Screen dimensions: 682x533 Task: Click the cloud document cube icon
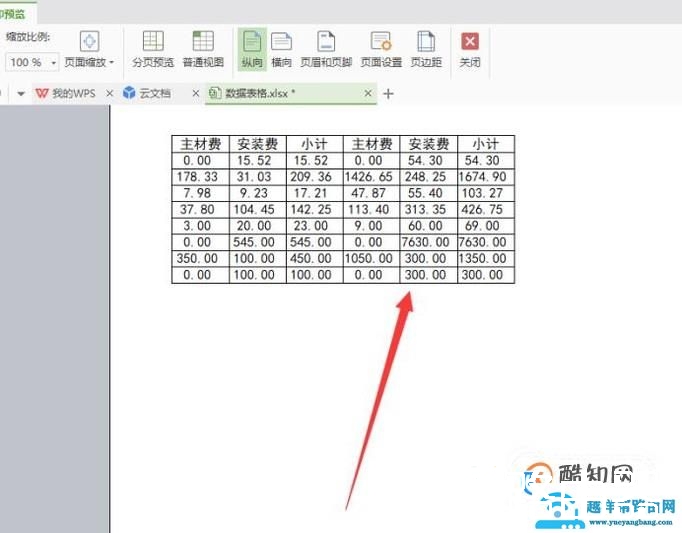[129, 93]
